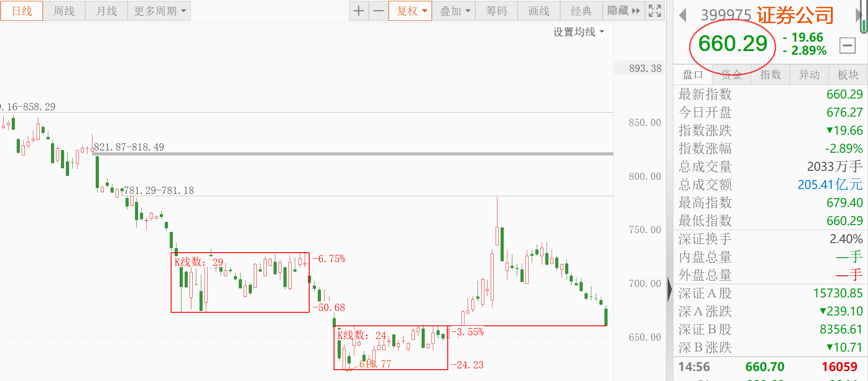Click 最低指数 value 660.29

coord(845,221)
